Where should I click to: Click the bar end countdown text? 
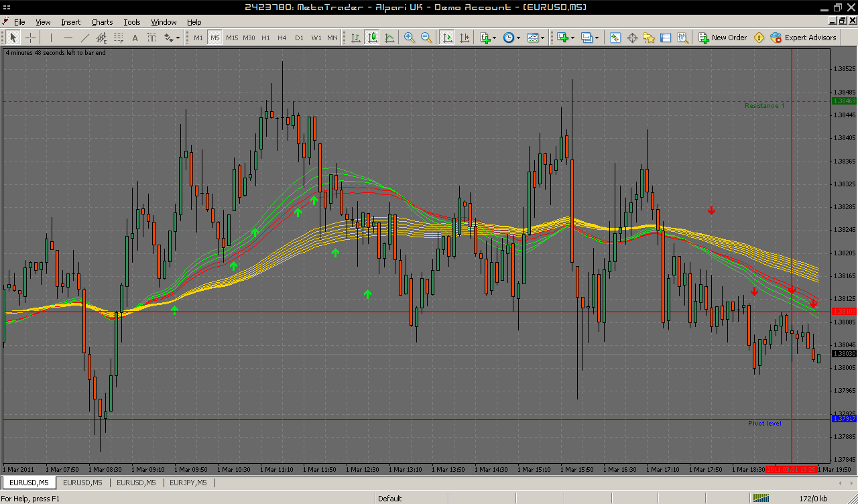click(55, 52)
